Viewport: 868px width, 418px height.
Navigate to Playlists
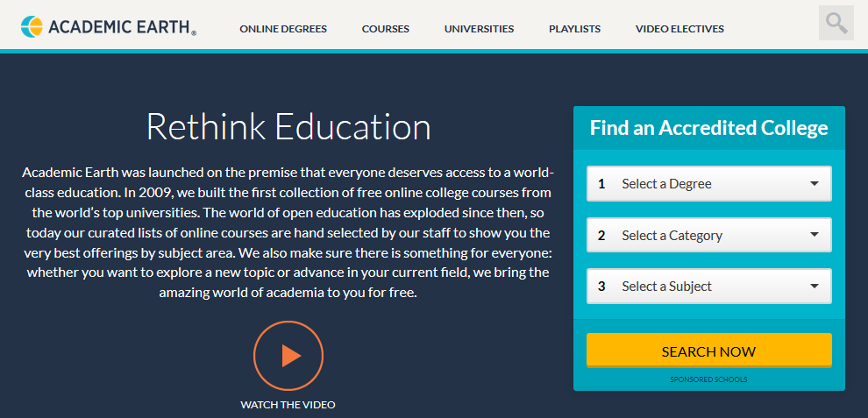coord(574,29)
